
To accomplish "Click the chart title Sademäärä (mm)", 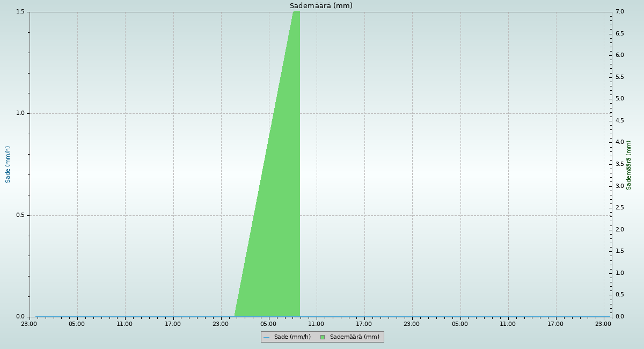I will pos(321,6).
